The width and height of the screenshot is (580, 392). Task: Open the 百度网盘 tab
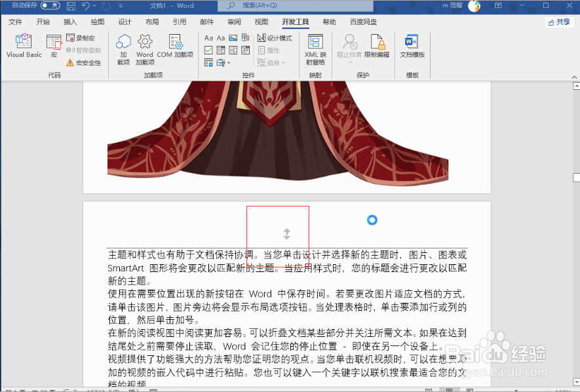pos(363,22)
